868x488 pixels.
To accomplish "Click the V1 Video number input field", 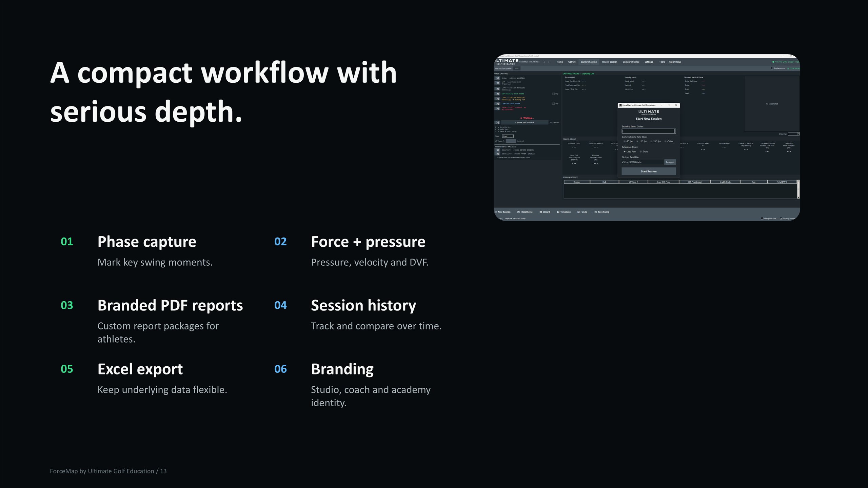I will click(x=511, y=141).
